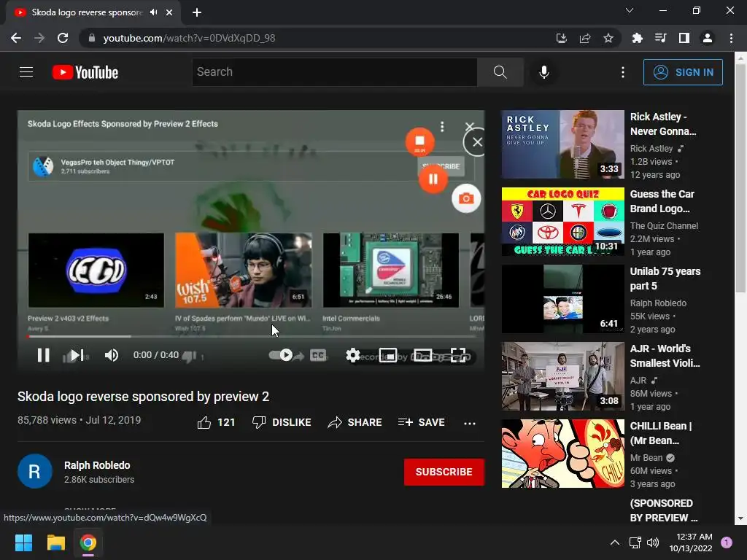Viewport: 747px width, 560px height.
Task: Open the YouTube hamburger guide menu
Action: pyautogui.click(x=26, y=72)
